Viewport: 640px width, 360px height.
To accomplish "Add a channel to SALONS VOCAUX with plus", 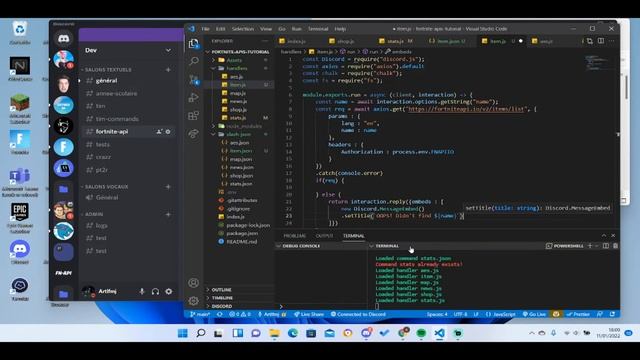I will click(168, 187).
